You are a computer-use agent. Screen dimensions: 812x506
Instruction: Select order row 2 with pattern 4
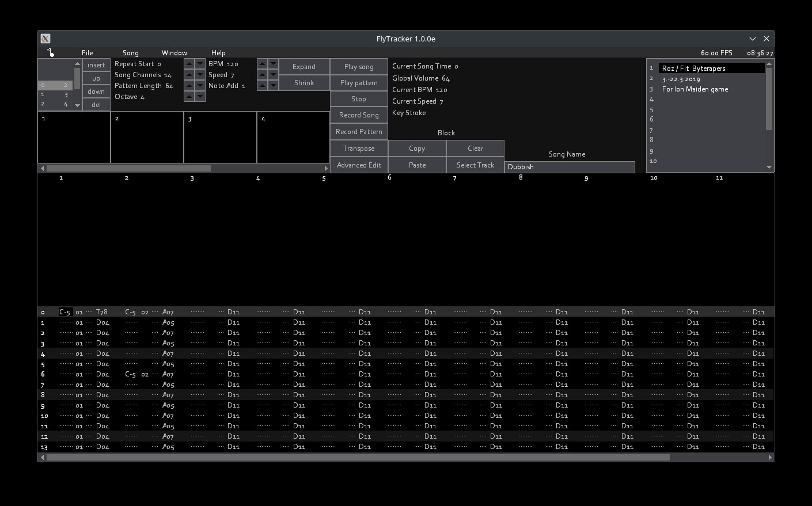click(55, 104)
